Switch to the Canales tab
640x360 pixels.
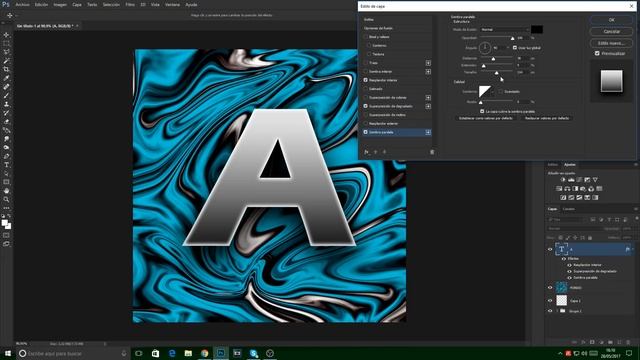pos(569,209)
